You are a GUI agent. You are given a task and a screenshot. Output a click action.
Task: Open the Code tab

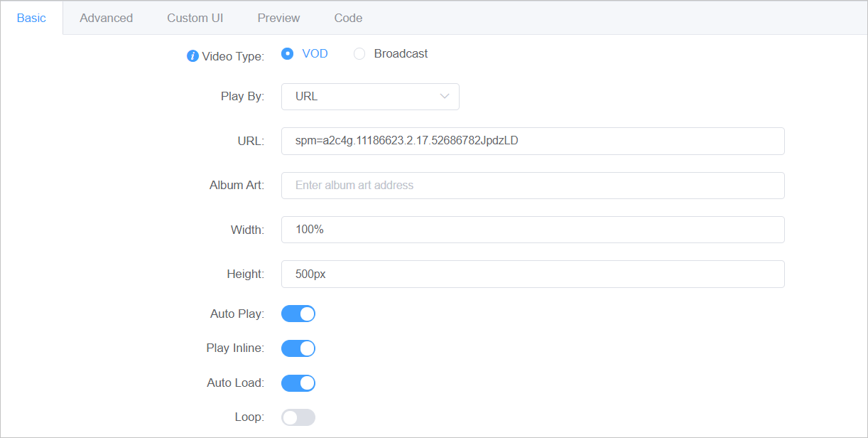(348, 18)
